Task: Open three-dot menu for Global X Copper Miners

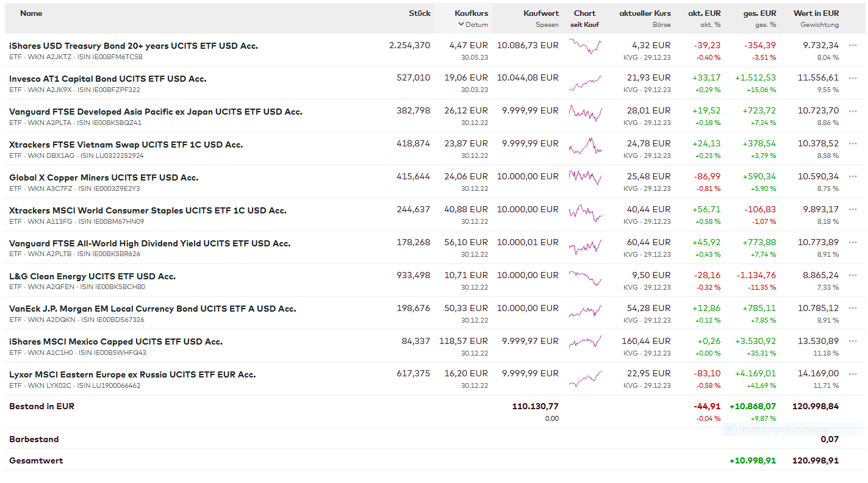Action: click(853, 177)
